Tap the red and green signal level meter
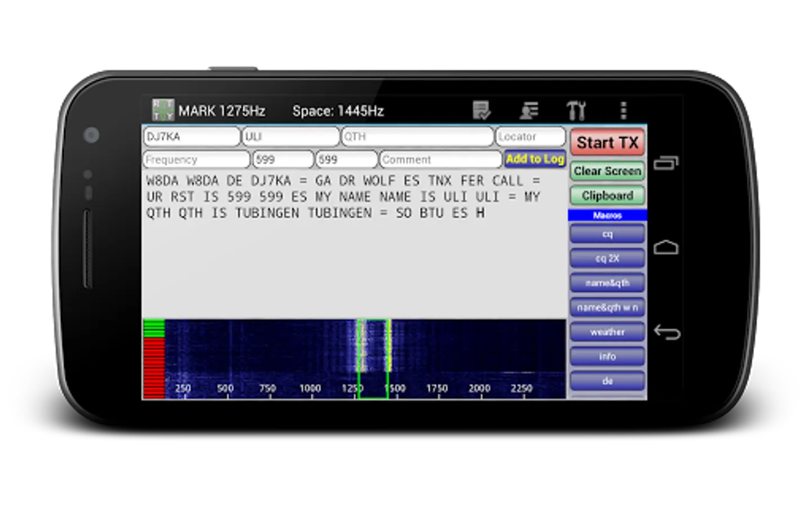 click(154, 359)
